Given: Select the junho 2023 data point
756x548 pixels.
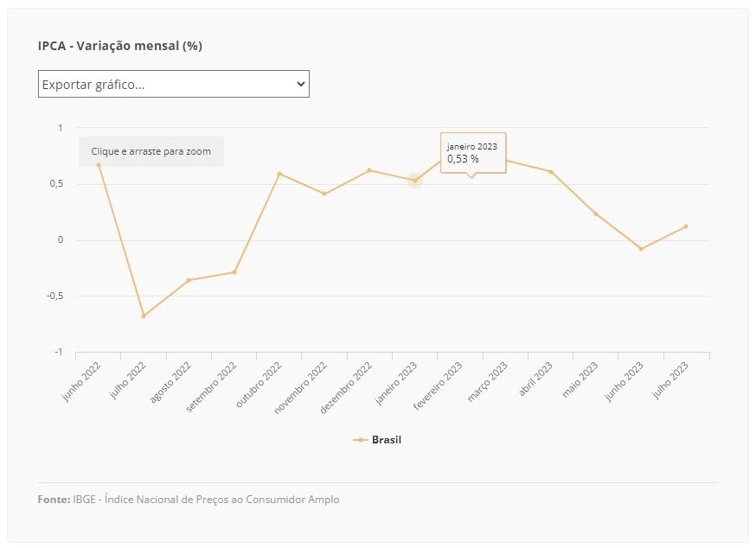Looking at the screenshot, I should pos(641,249).
